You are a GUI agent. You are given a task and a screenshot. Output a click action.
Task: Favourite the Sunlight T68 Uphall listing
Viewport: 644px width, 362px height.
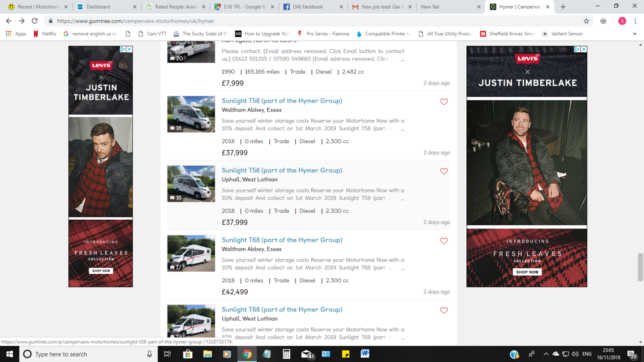(x=444, y=310)
